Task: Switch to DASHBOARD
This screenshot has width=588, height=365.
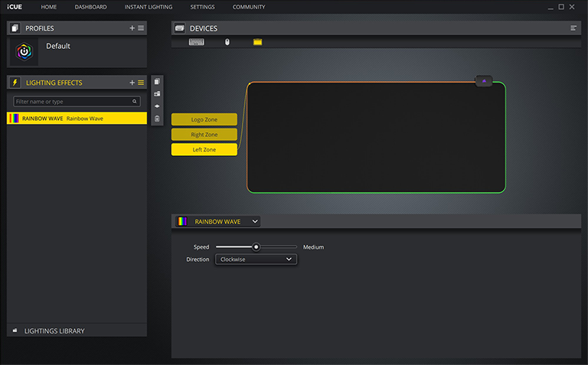Action: 90,7
